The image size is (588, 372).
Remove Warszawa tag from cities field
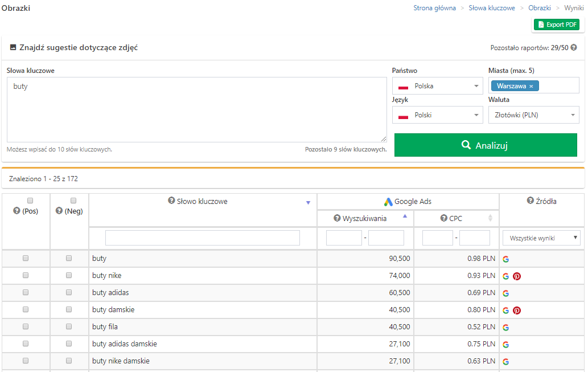pos(531,86)
